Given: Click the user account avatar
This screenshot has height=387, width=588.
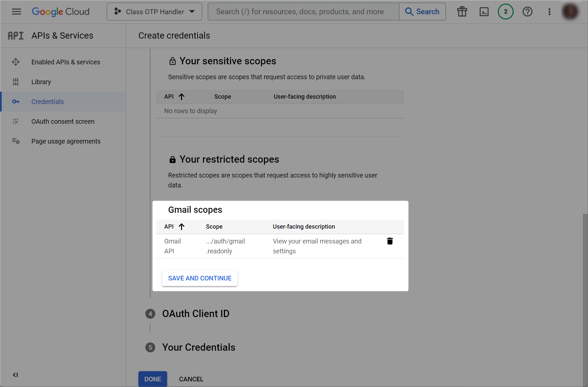Looking at the screenshot, I should point(570,12).
